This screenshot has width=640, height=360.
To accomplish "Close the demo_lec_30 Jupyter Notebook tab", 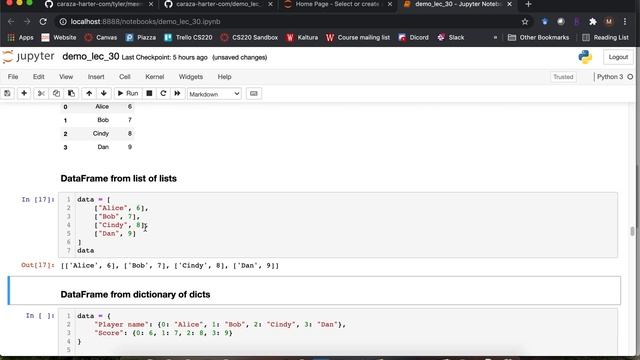I will pos(509,4).
